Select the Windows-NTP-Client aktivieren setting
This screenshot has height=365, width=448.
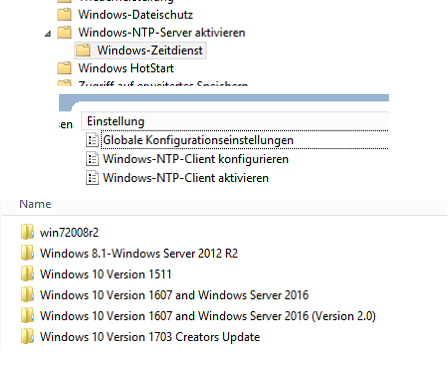(x=186, y=178)
